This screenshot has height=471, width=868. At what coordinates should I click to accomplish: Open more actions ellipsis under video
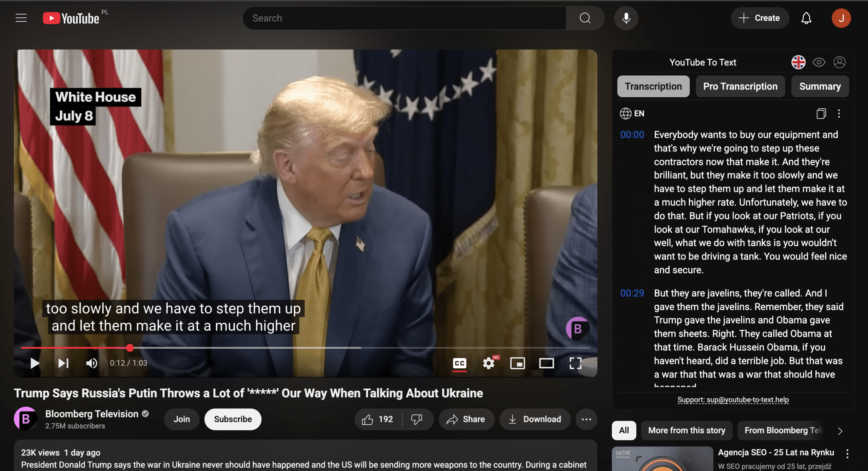[586, 419]
